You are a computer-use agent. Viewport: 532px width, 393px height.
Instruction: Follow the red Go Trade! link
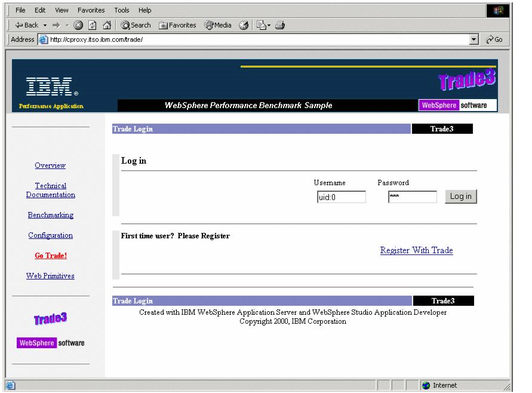(51, 256)
